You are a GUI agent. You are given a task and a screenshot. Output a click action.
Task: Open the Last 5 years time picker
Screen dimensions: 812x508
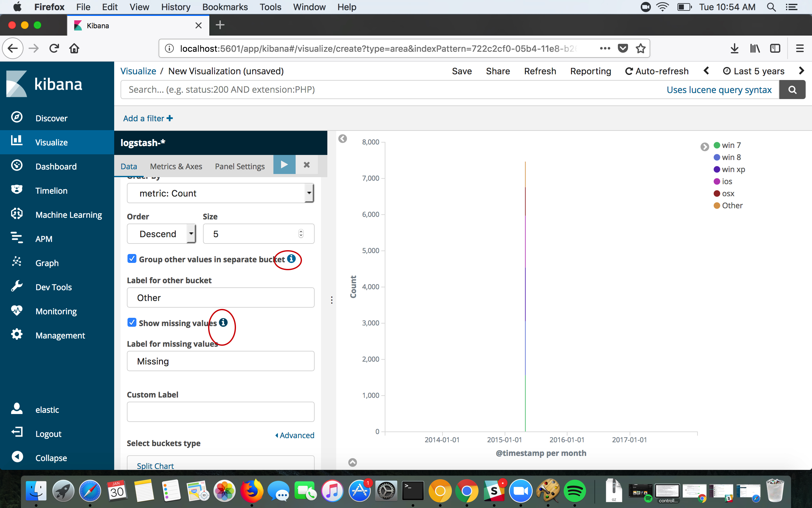[753, 71]
